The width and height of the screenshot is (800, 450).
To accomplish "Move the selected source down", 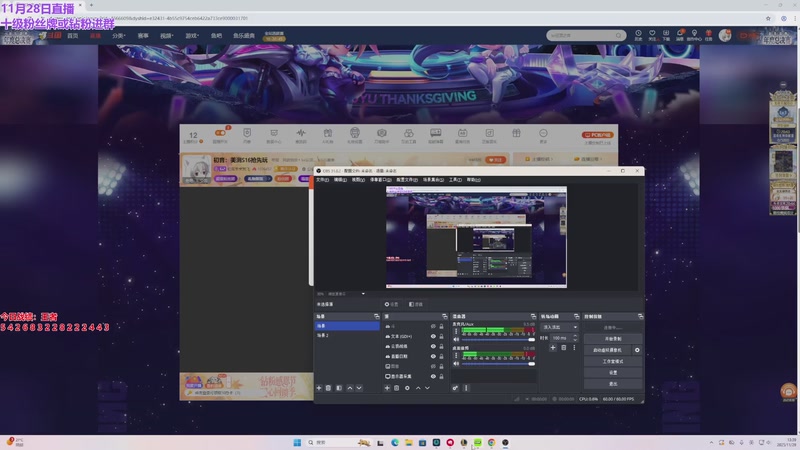I will click(x=428, y=388).
